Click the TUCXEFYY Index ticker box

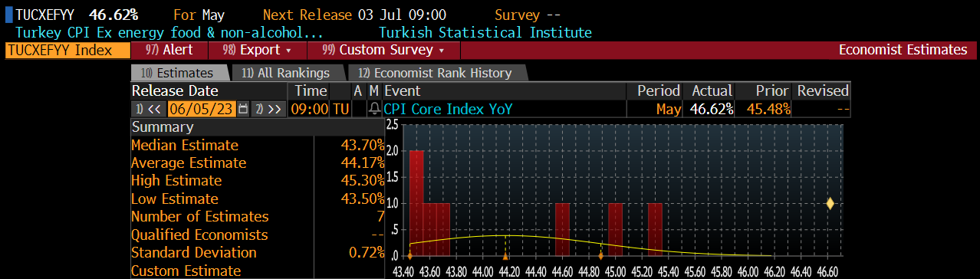(68, 50)
